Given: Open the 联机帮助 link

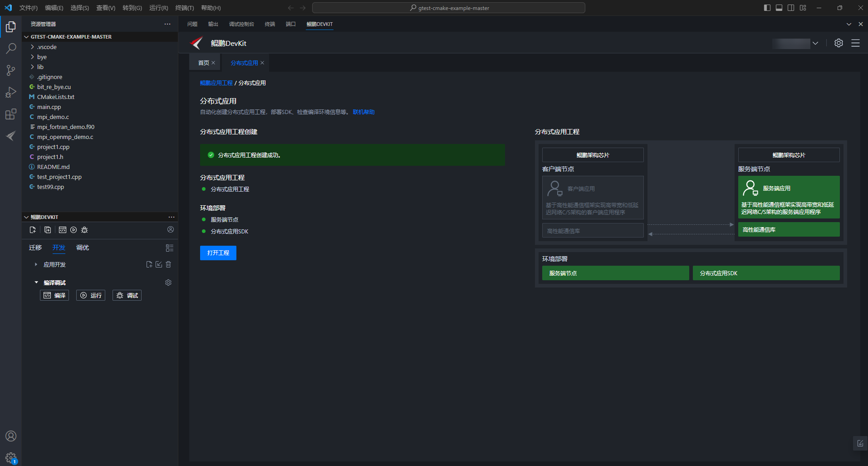Looking at the screenshot, I should (364, 112).
